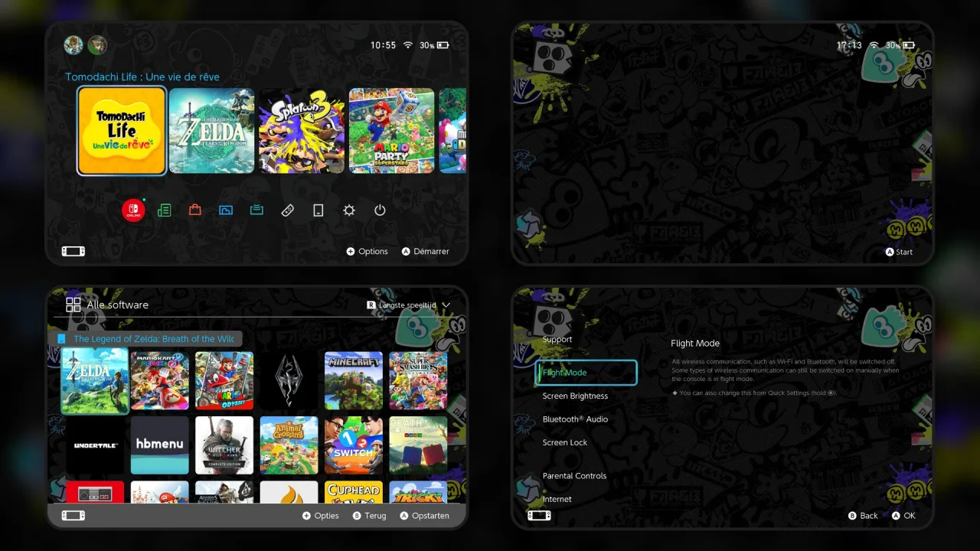Open the Langste speeltijd sort dropdown
Screen dimensions: 980x551
tap(408, 305)
